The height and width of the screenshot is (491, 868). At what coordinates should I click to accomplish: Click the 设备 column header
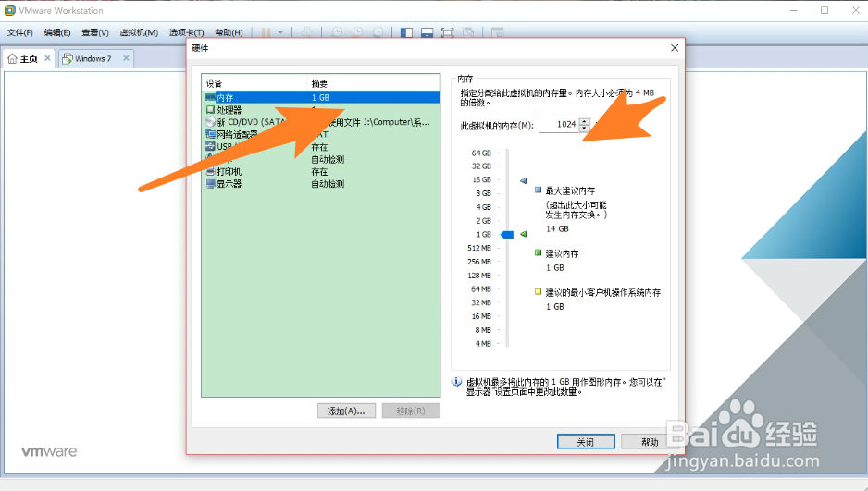point(254,83)
